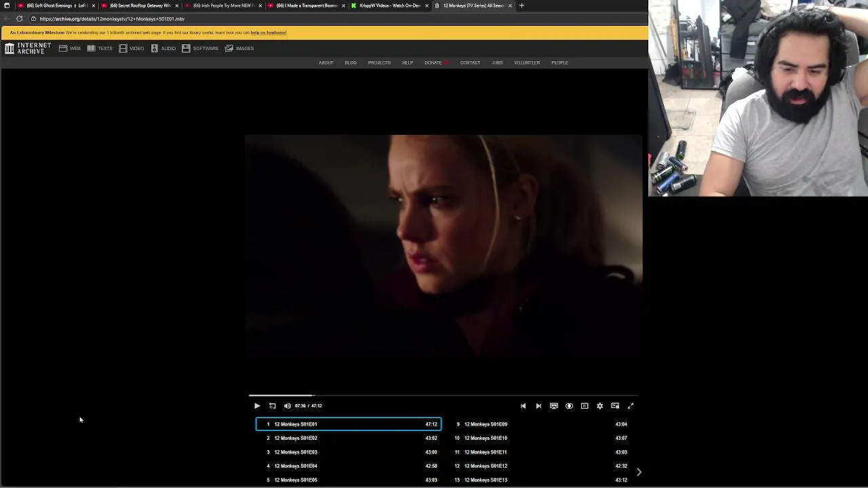The image size is (868, 488).
Task: Click the Internet Archive logo
Action: click(x=28, y=48)
